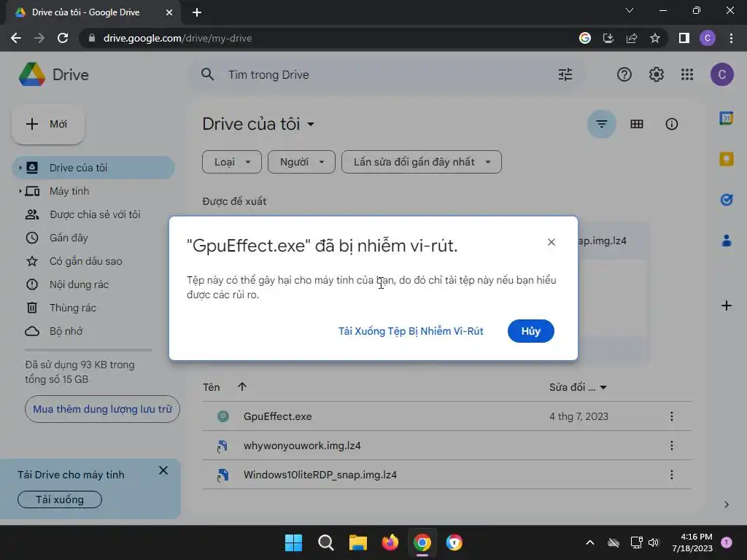Screen dimensions: 747x560
Task: Open Người filter dropdown
Action: pyautogui.click(x=301, y=162)
